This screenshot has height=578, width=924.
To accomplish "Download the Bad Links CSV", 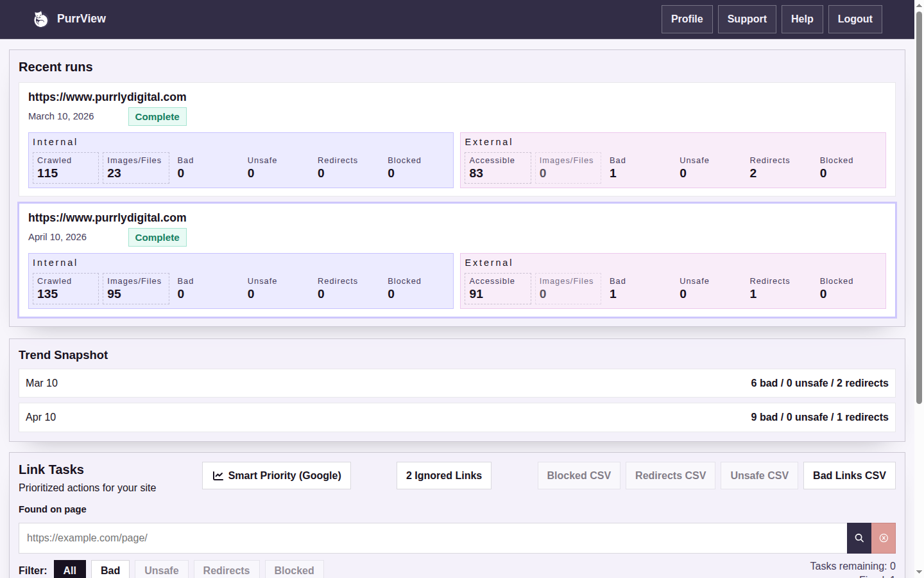I will pyautogui.click(x=849, y=475).
